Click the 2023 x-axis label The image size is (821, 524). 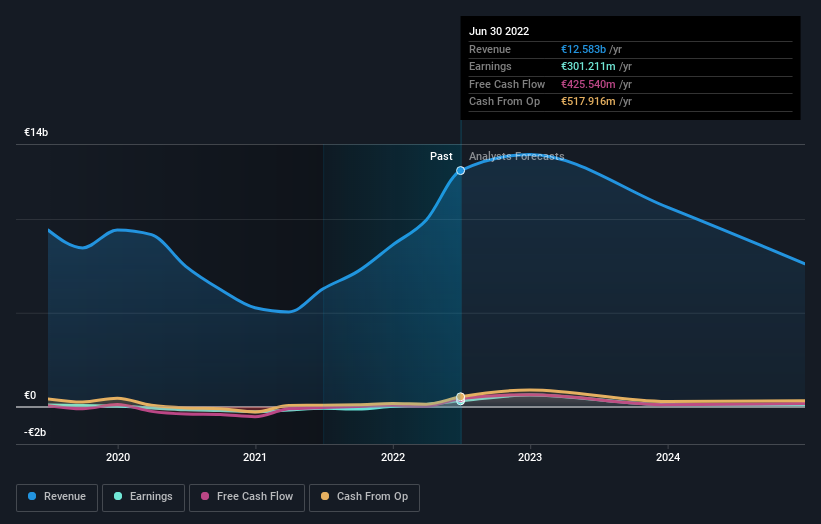click(530, 457)
